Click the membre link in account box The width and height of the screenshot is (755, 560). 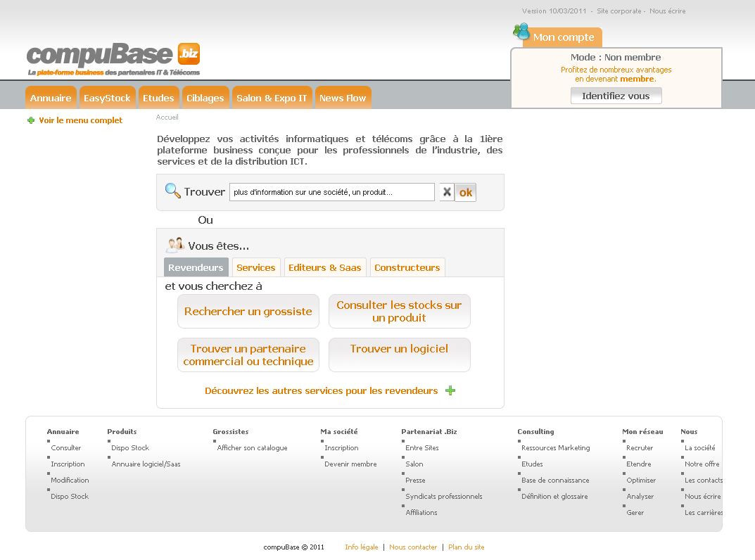tap(637, 79)
